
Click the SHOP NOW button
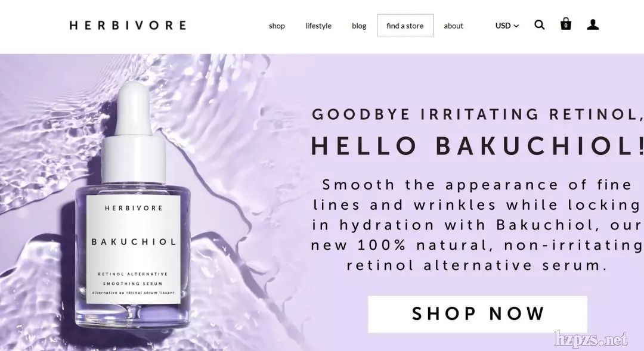pos(478,314)
